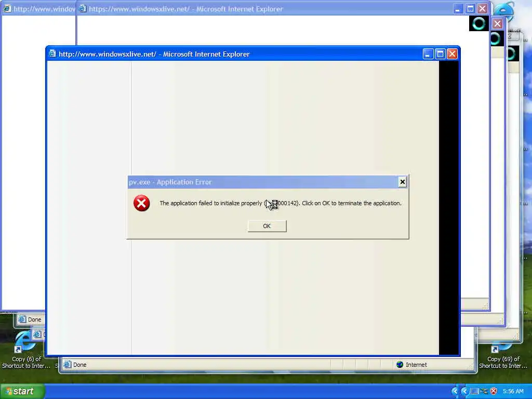Click the https://www.windowsxlive.net/ window title text
The image size is (532, 399).
pyautogui.click(x=185, y=9)
